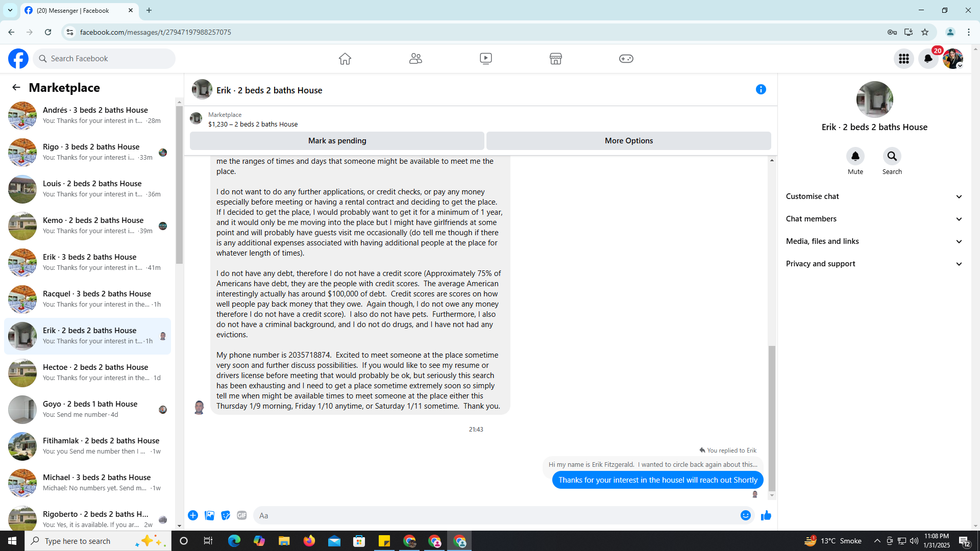Reload the page with the refresh icon
This screenshot has height=551, width=980.
point(48,32)
